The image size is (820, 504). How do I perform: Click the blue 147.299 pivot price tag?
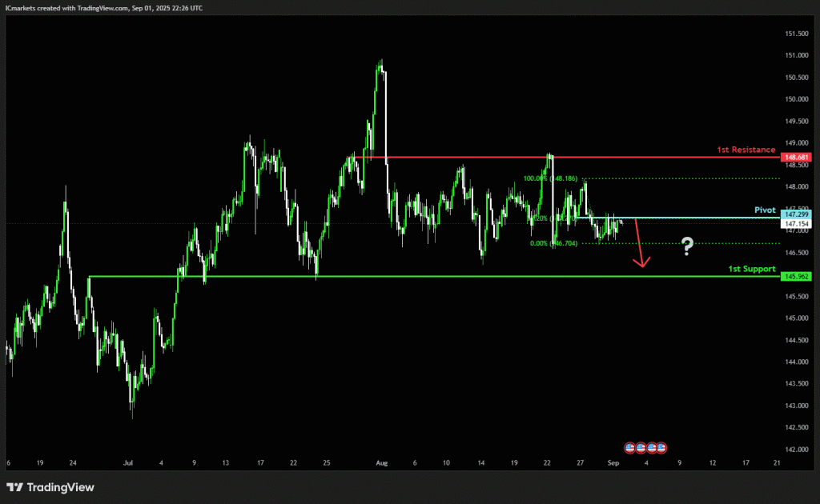click(x=795, y=214)
